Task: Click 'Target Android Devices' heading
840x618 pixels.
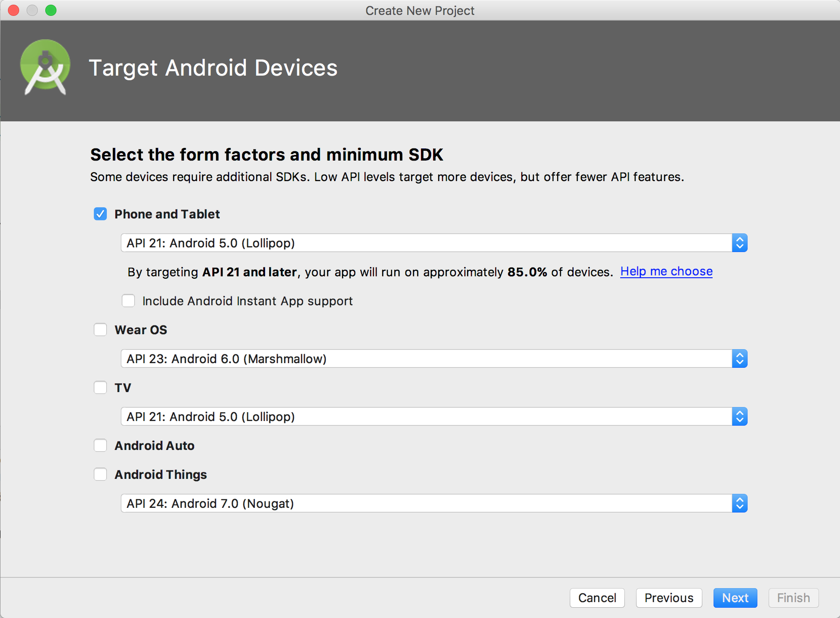Action: coord(213,68)
